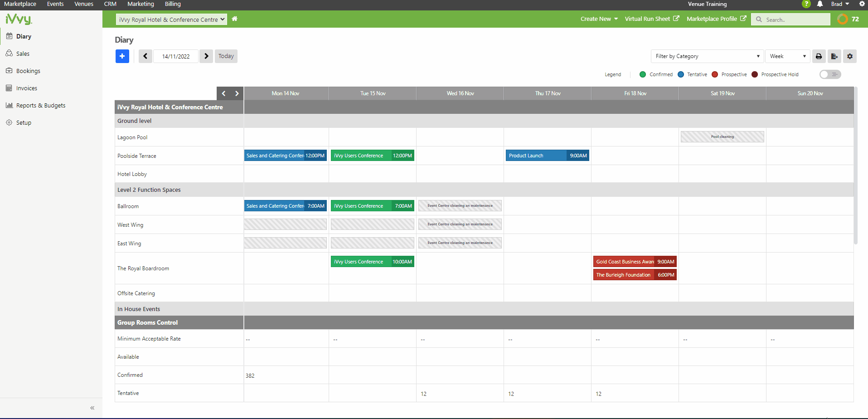Screen dimensions: 868x419
Task: Print the diary using the printer icon
Action: coord(819,56)
